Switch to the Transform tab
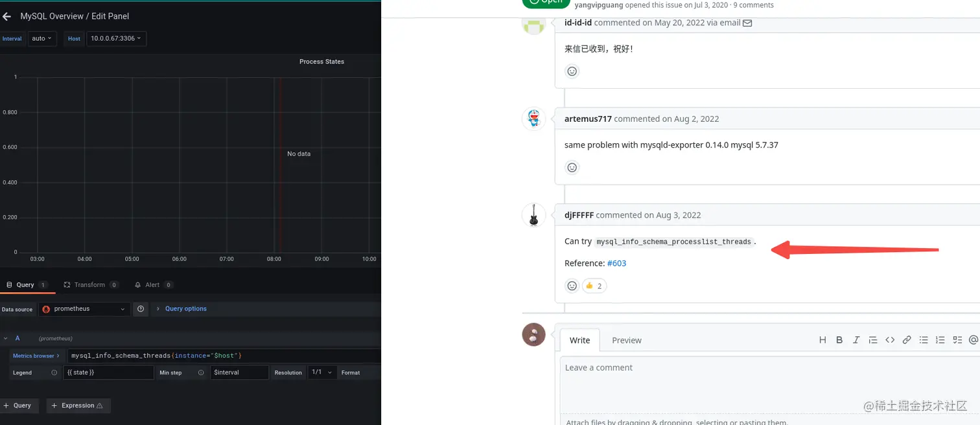Screen dimensions: 980x425 (91, 285)
